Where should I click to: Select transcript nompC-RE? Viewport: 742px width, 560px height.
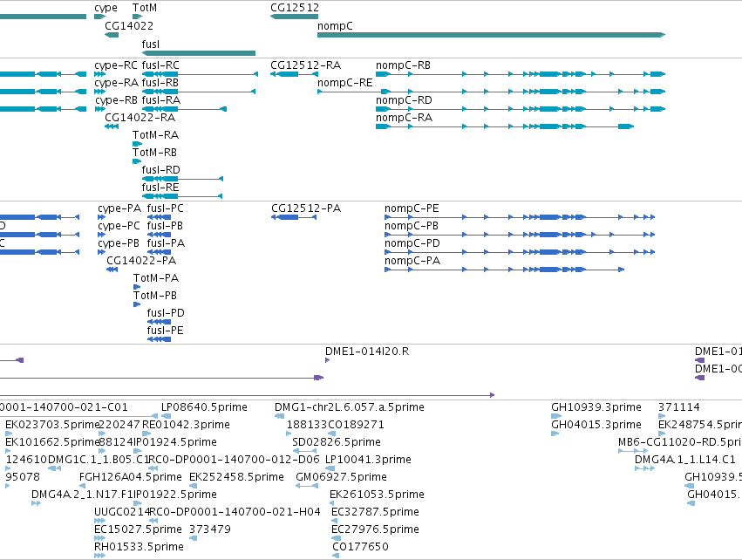pyautogui.click(x=491, y=92)
